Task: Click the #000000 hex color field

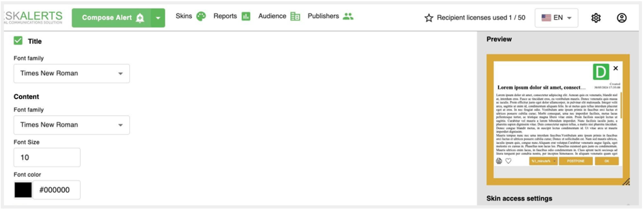Action: [57, 190]
